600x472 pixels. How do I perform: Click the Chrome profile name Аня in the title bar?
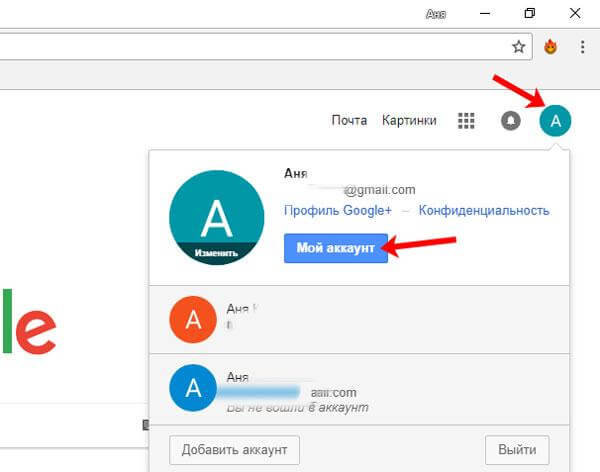[x=436, y=15]
